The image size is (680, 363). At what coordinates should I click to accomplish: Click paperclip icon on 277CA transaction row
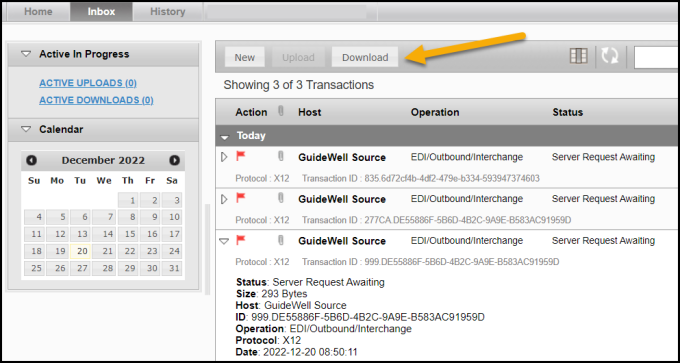[x=281, y=199]
